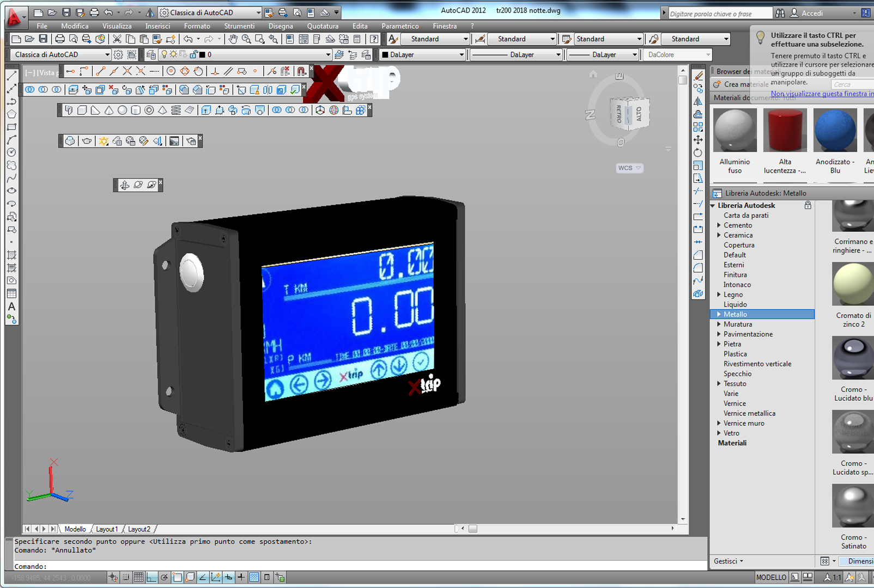Open the DaColore plot style dropdown
The height and width of the screenshot is (588, 874).
(678, 54)
